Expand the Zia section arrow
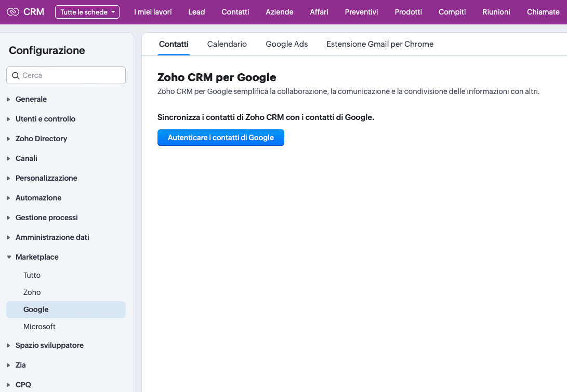 click(x=8, y=366)
